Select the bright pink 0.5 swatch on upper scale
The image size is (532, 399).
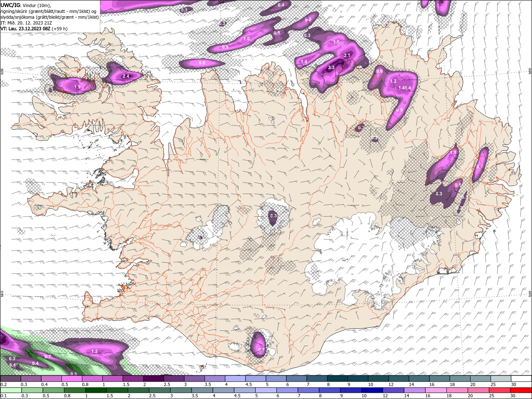[71, 379]
